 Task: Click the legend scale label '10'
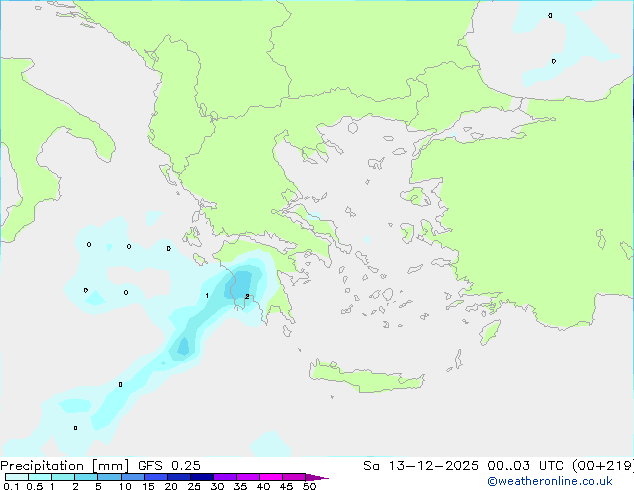pos(125,486)
